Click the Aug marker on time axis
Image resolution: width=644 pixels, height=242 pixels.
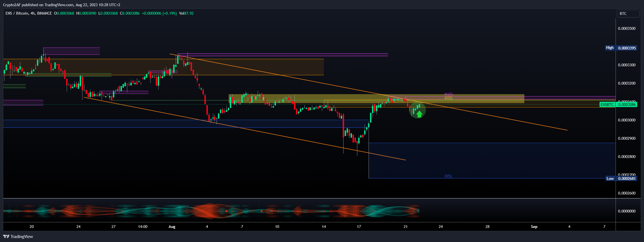pyautogui.click(x=172, y=227)
